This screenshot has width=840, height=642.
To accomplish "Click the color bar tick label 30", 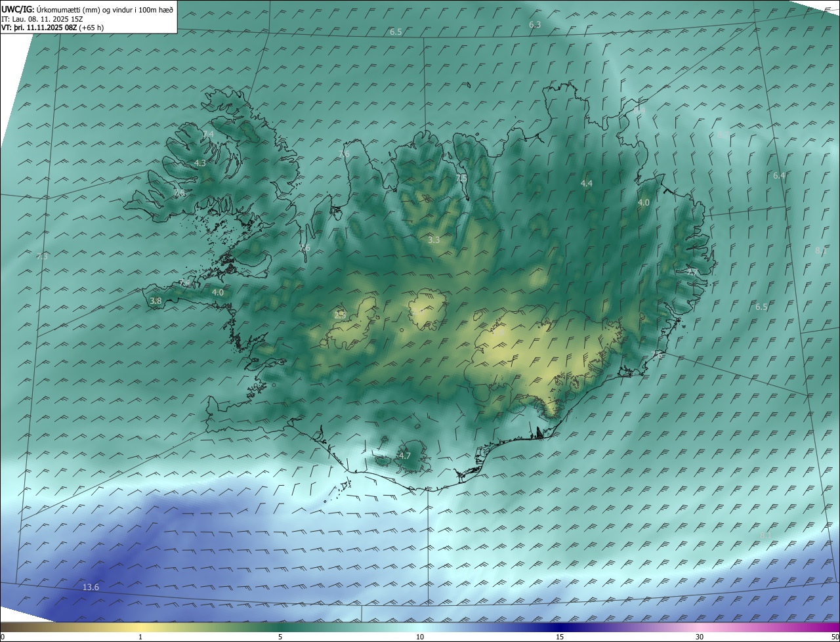I will click(x=700, y=637).
